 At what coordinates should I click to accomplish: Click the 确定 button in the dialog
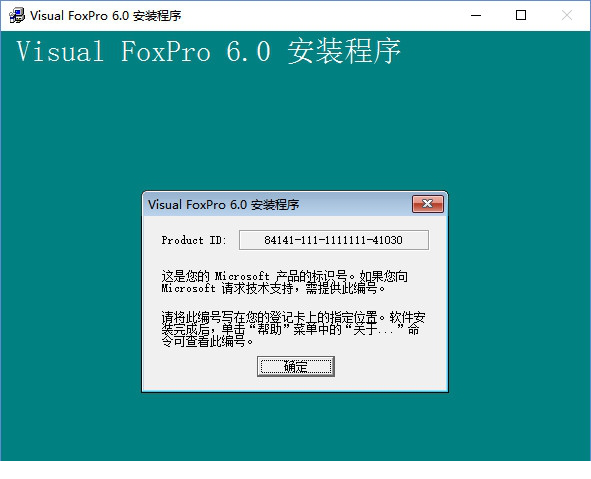296,366
